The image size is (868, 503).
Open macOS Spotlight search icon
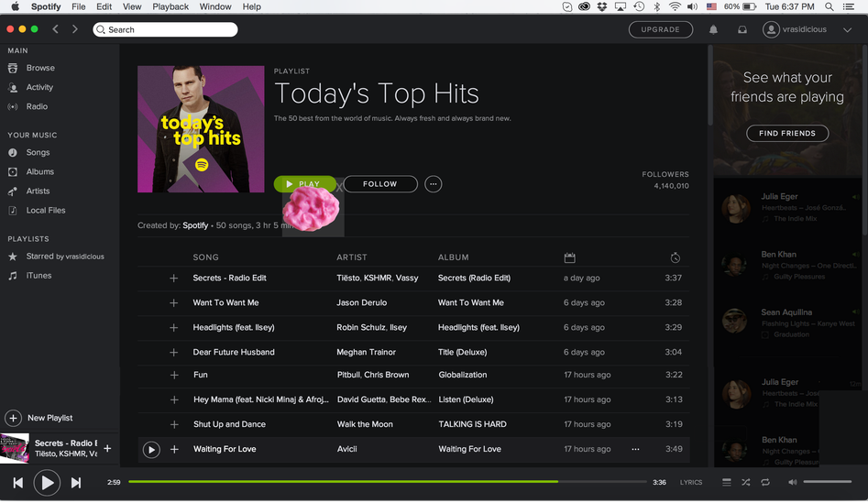click(x=830, y=6)
